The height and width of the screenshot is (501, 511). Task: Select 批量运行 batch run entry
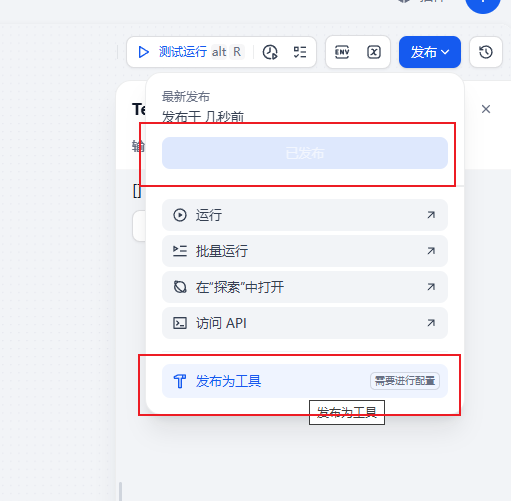(x=305, y=251)
